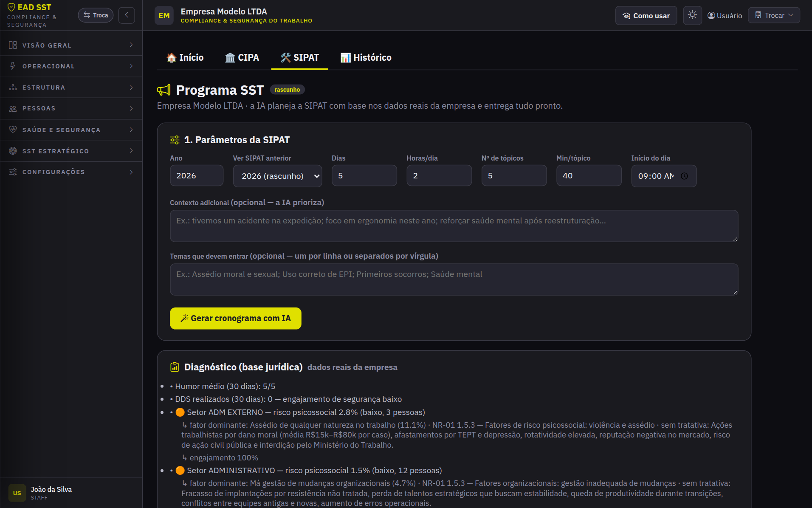Image resolution: width=812 pixels, height=508 pixels.
Task: Click the clock icon in Início do dia
Action: tap(684, 176)
